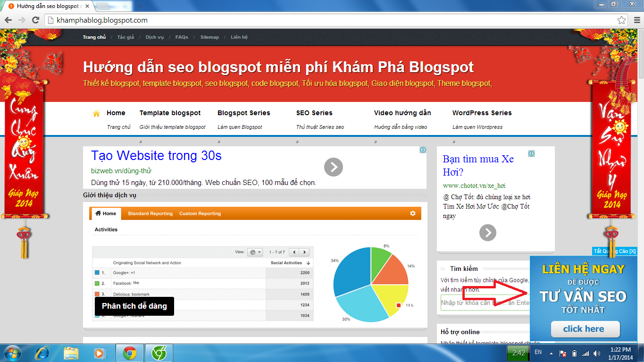Open the settings gear in analytics banner

[413, 213]
